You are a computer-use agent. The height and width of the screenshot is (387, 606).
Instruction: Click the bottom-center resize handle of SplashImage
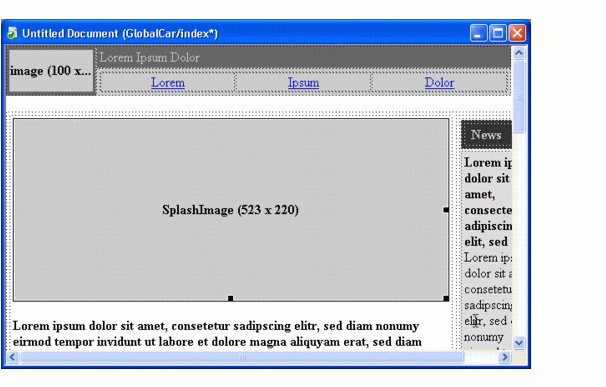click(231, 298)
